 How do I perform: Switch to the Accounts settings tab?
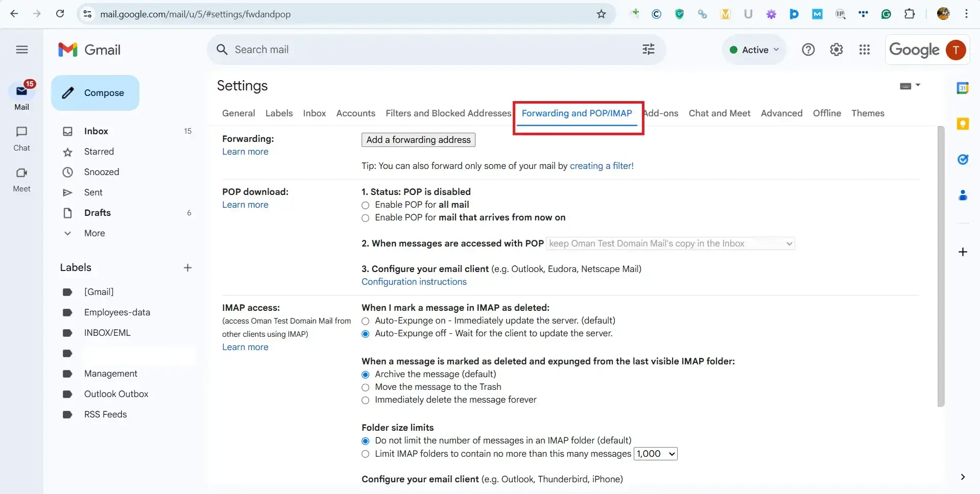(355, 113)
